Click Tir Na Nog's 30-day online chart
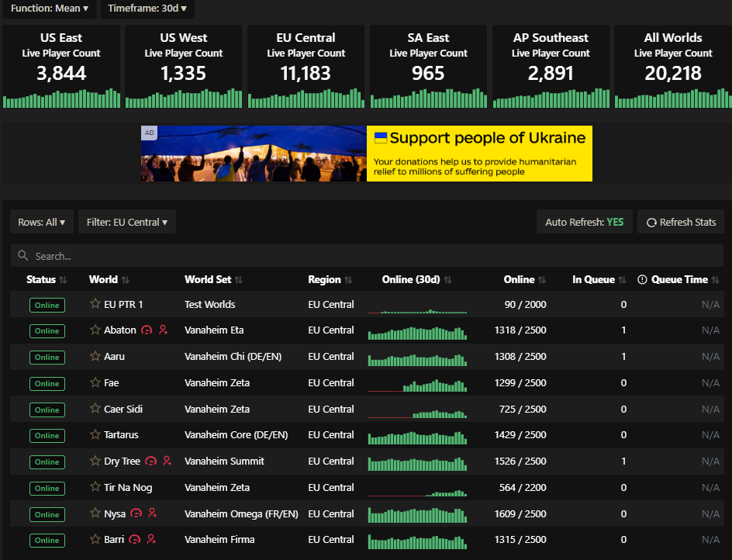This screenshot has height=560, width=732. point(417,492)
